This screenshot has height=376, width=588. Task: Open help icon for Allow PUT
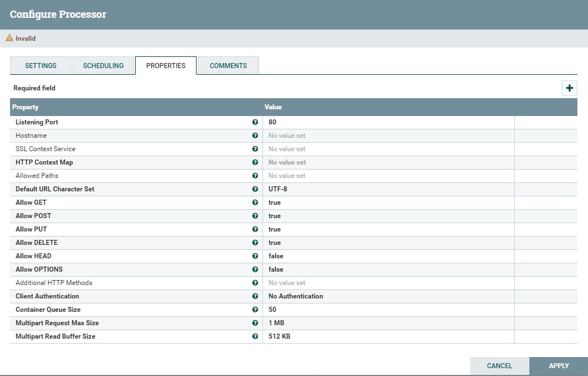pyautogui.click(x=255, y=229)
